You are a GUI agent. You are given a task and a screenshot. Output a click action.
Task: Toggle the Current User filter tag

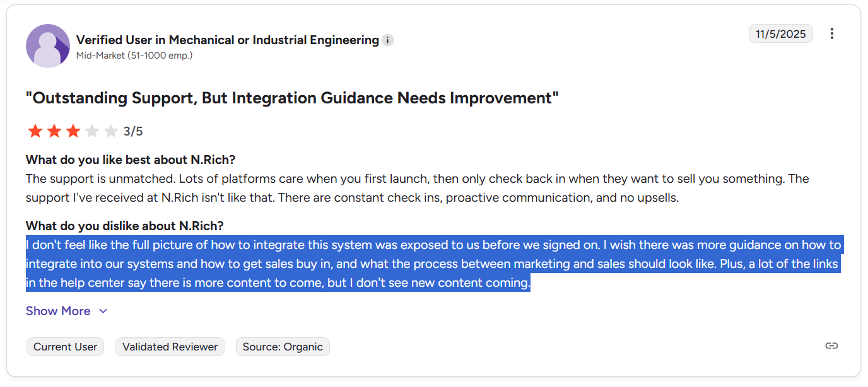[x=65, y=347]
